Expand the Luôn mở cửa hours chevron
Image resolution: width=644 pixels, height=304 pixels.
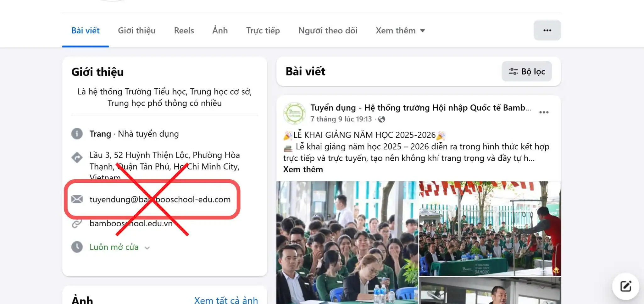(147, 248)
